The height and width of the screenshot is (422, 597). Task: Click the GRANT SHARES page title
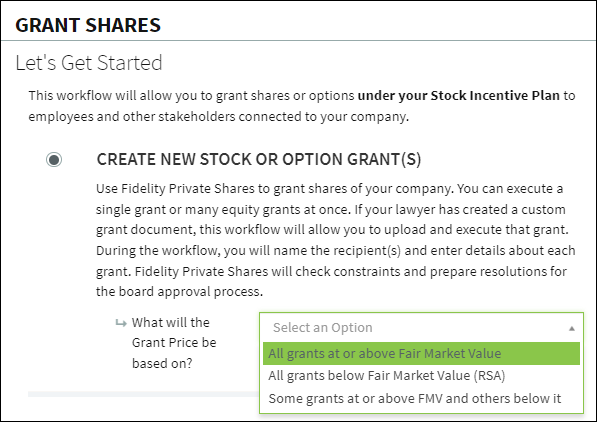coord(88,25)
